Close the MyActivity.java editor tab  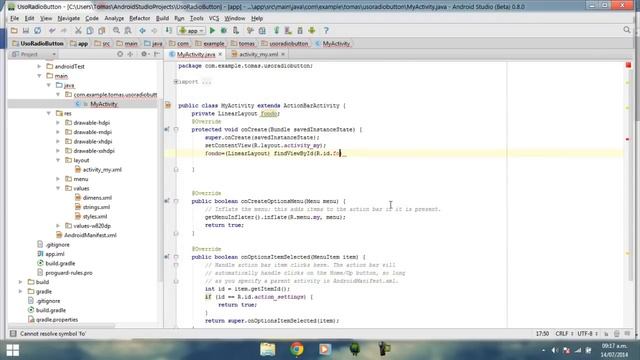point(220,54)
